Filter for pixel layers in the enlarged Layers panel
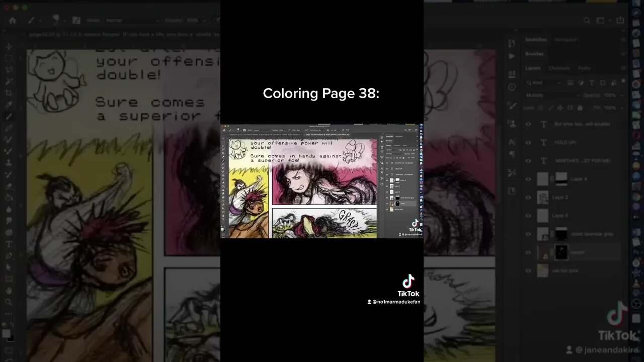644x362 pixels. [x=571, y=82]
